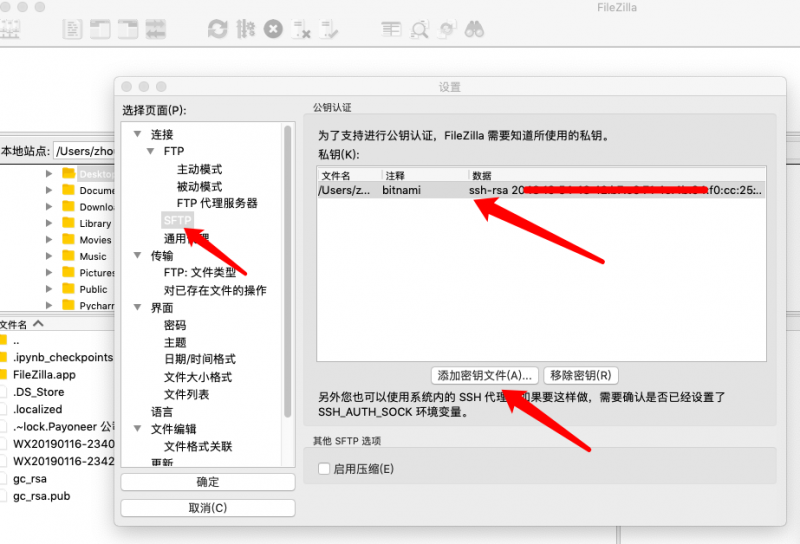This screenshot has height=544, width=800.
Task: Collapse the 界面 tree section
Action: point(137,307)
